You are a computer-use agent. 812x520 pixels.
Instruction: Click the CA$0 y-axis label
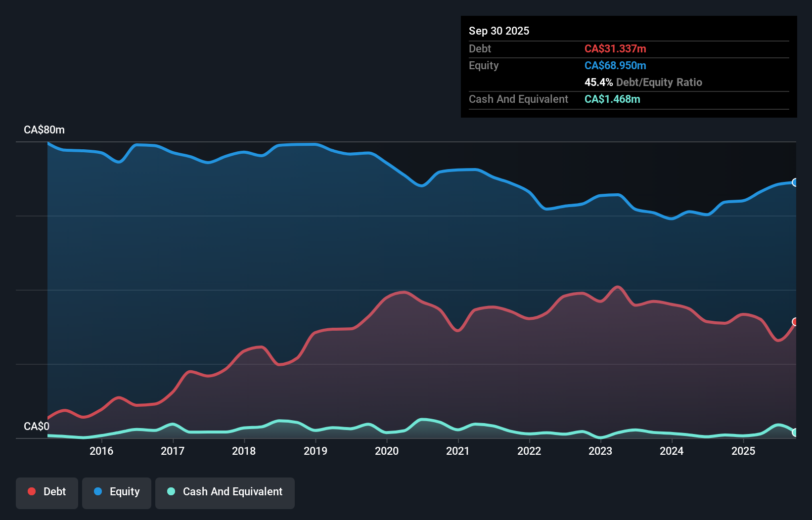37,427
